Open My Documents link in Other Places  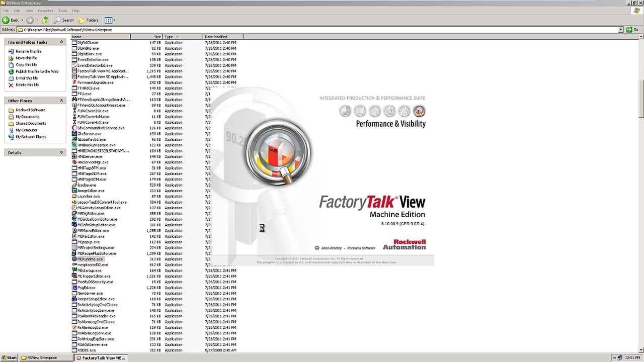coord(27,117)
